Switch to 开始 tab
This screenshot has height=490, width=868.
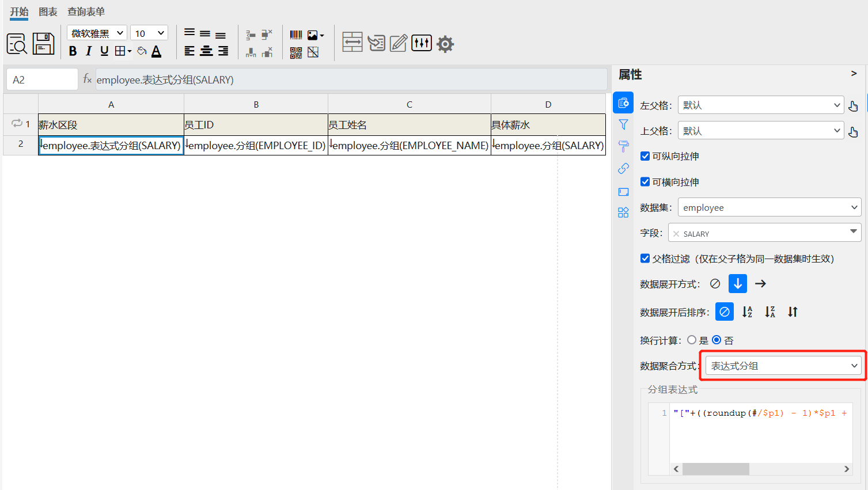pyautogui.click(x=19, y=12)
